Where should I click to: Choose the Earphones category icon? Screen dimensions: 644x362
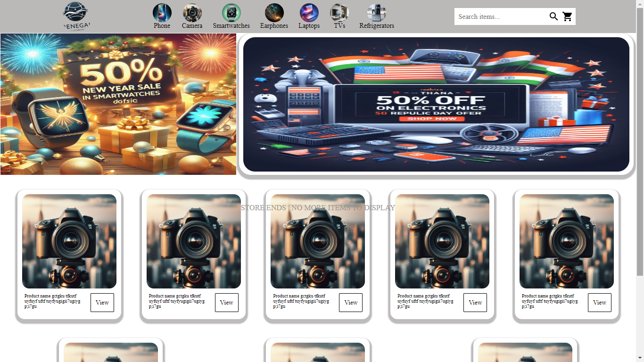coord(274,13)
